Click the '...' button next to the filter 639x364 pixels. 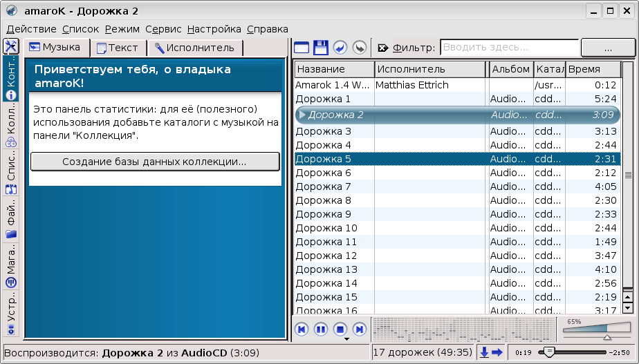point(608,48)
